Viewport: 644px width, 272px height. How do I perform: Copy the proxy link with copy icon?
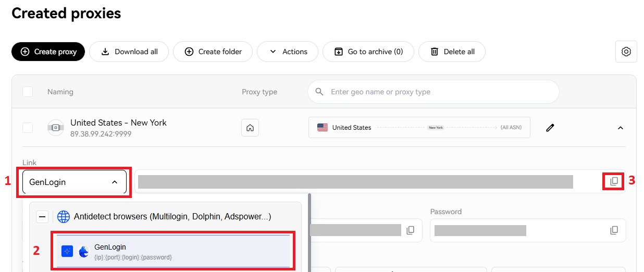pyautogui.click(x=614, y=181)
